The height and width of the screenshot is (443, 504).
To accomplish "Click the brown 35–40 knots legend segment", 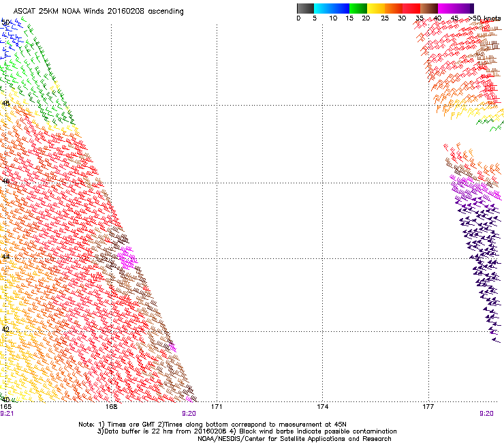I will 429,8.
